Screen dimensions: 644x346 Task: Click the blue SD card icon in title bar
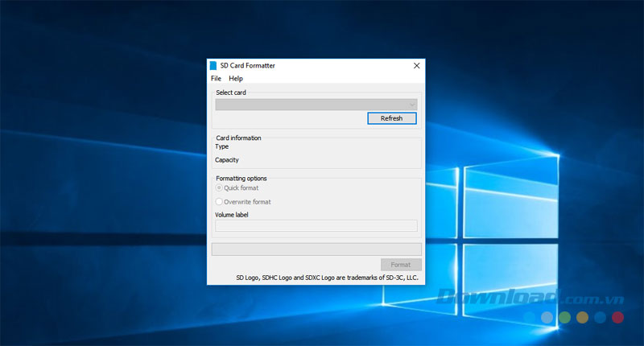[x=213, y=65]
